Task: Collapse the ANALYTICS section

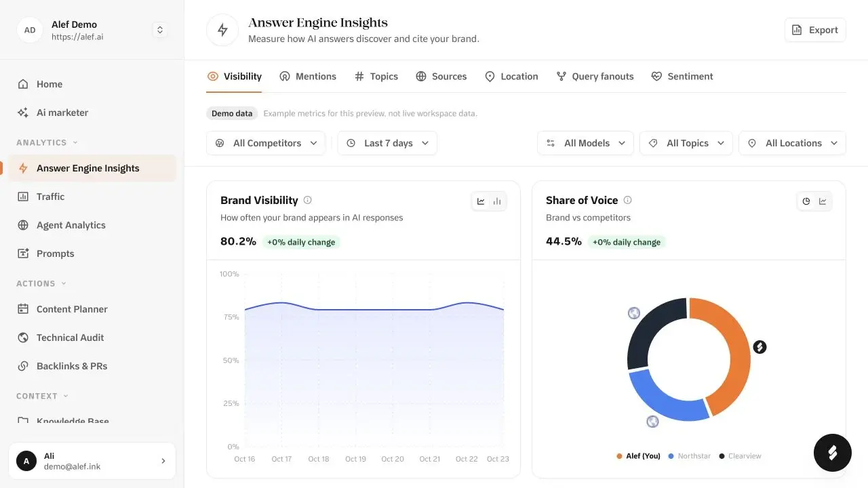Action: tap(47, 142)
